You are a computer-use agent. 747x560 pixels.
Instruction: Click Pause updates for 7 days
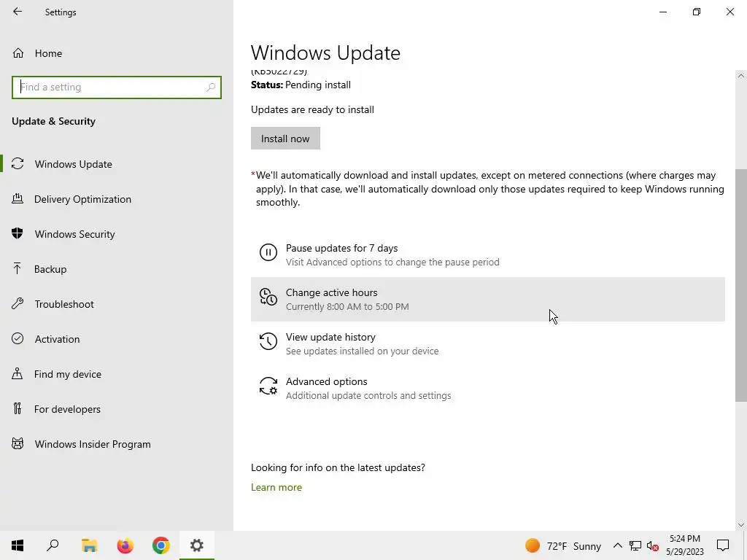(488, 254)
